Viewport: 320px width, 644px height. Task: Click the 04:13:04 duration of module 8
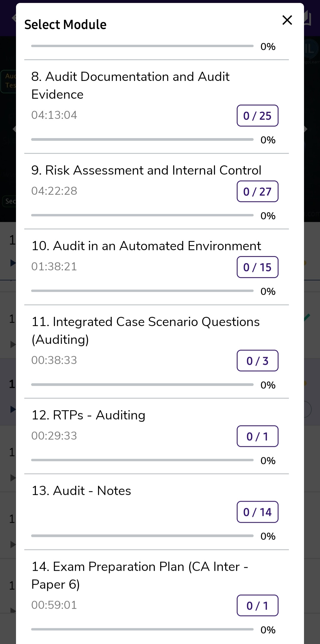click(54, 115)
